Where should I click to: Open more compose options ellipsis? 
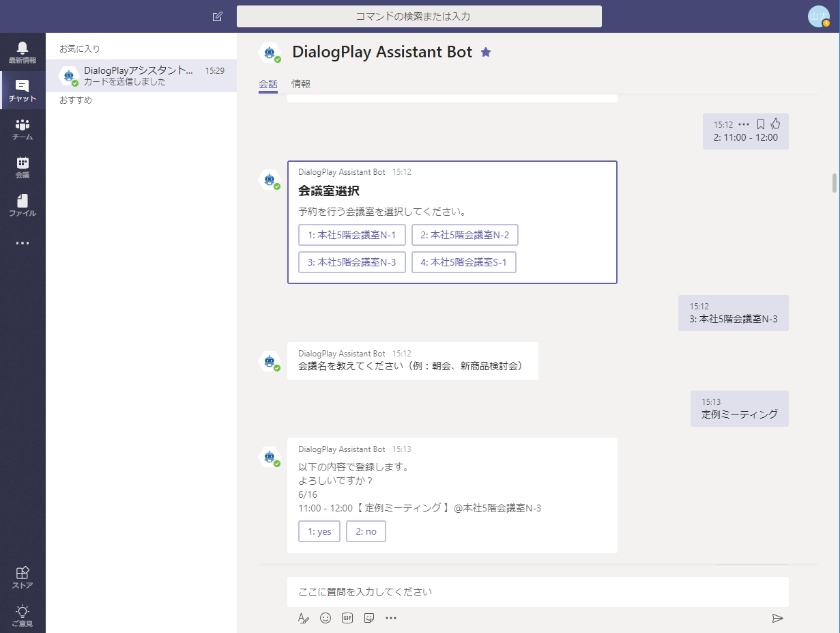point(391,618)
